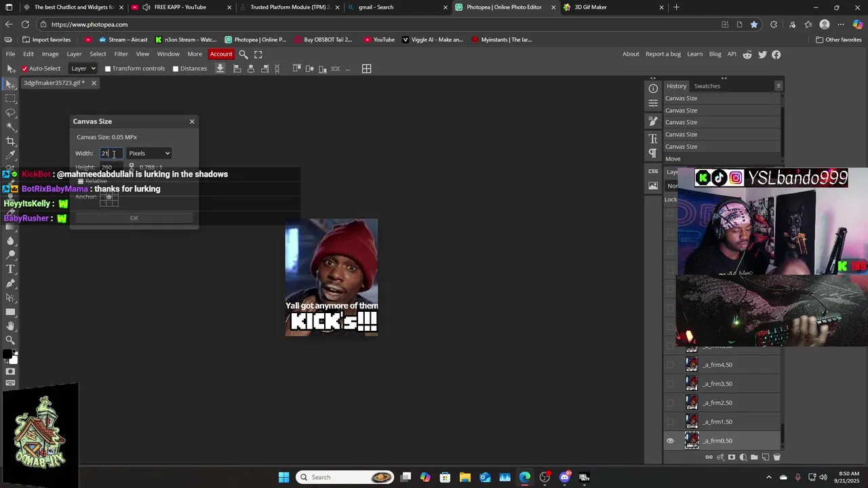The height and width of the screenshot is (488, 868).
Task: Show the _a_frm2,50 layer
Action: coord(670,403)
